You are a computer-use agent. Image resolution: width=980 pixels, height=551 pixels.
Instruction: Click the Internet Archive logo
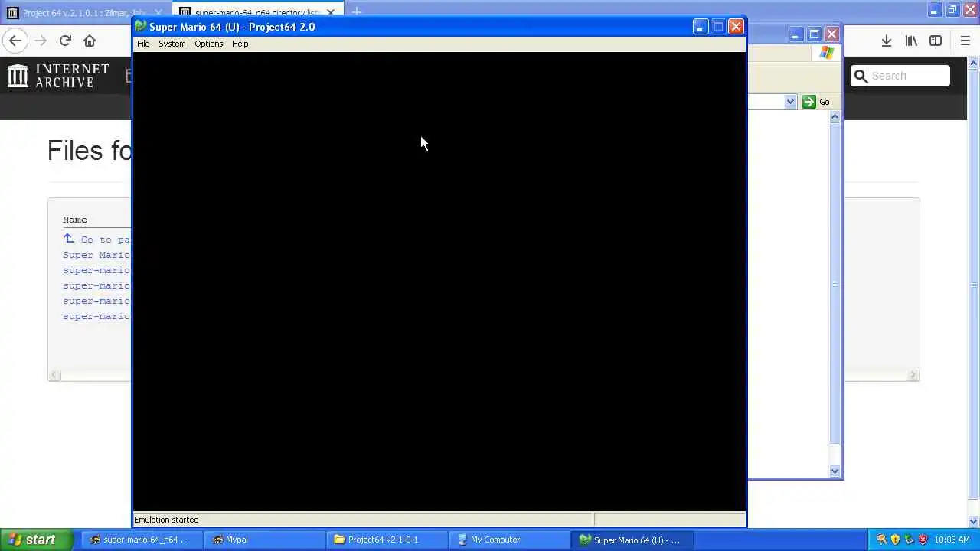[x=59, y=75]
